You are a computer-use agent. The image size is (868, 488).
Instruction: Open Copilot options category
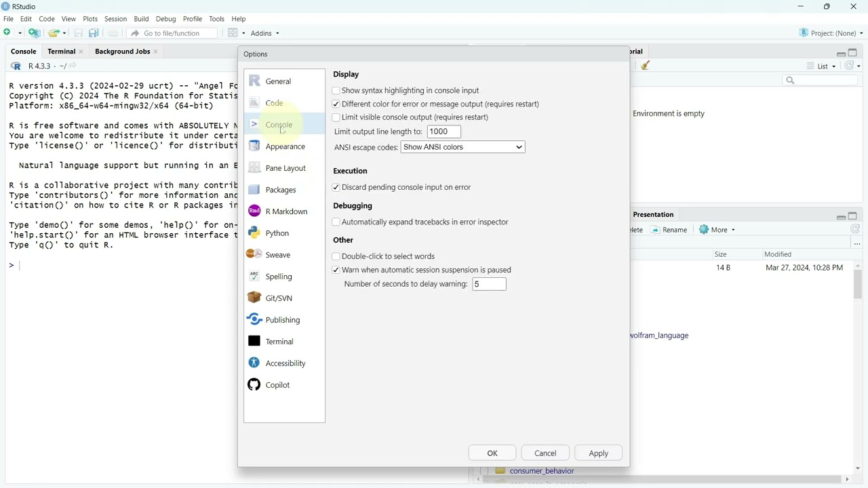285,385
